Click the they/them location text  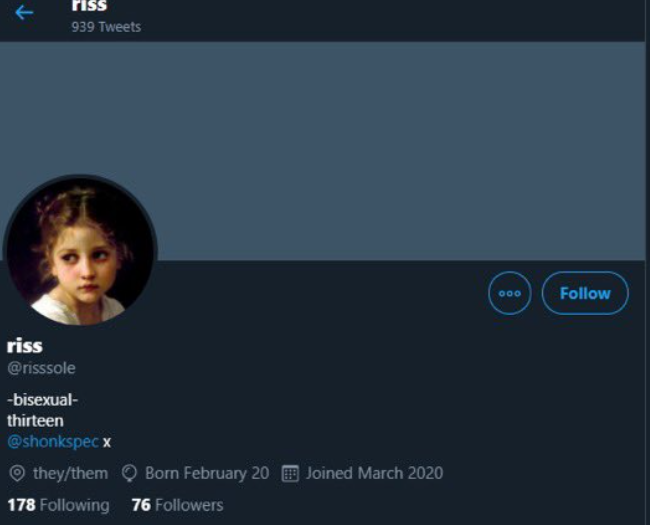click(70, 473)
